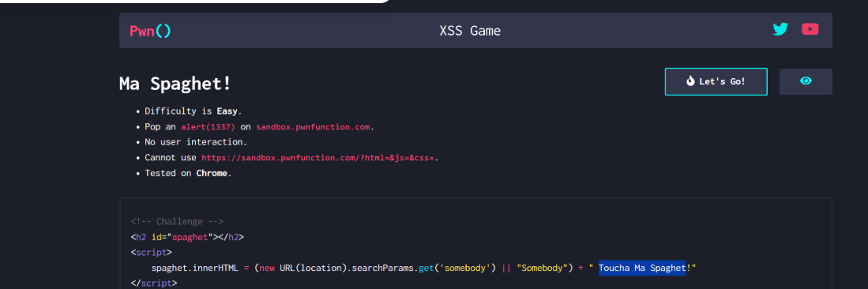Click the Let's Go! button
Viewport: 868px width, 289px height.
click(x=716, y=82)
